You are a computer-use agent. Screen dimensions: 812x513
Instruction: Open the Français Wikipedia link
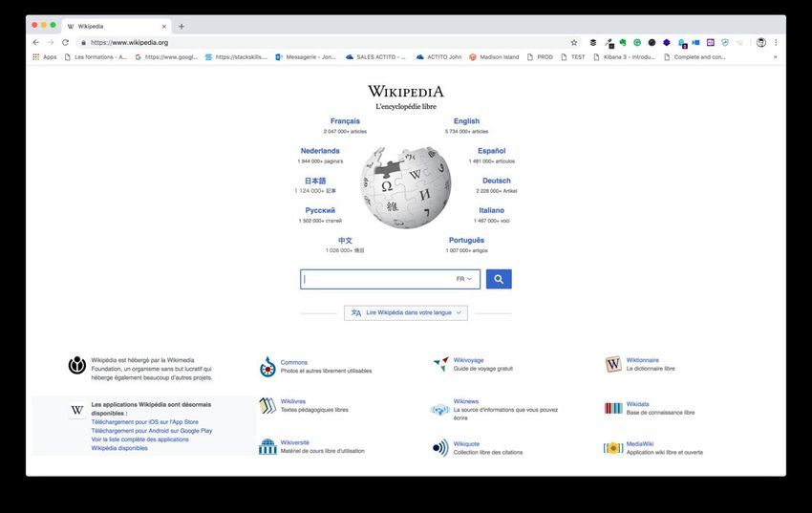pyautogui.click(x=345, y=121)
